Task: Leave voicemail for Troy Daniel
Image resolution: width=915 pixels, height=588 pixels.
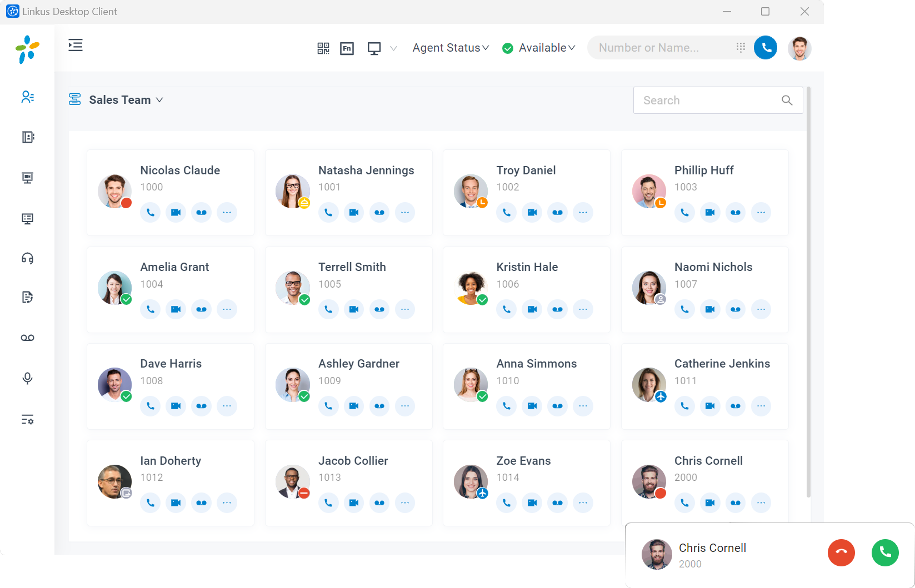Action: [557, 212]
